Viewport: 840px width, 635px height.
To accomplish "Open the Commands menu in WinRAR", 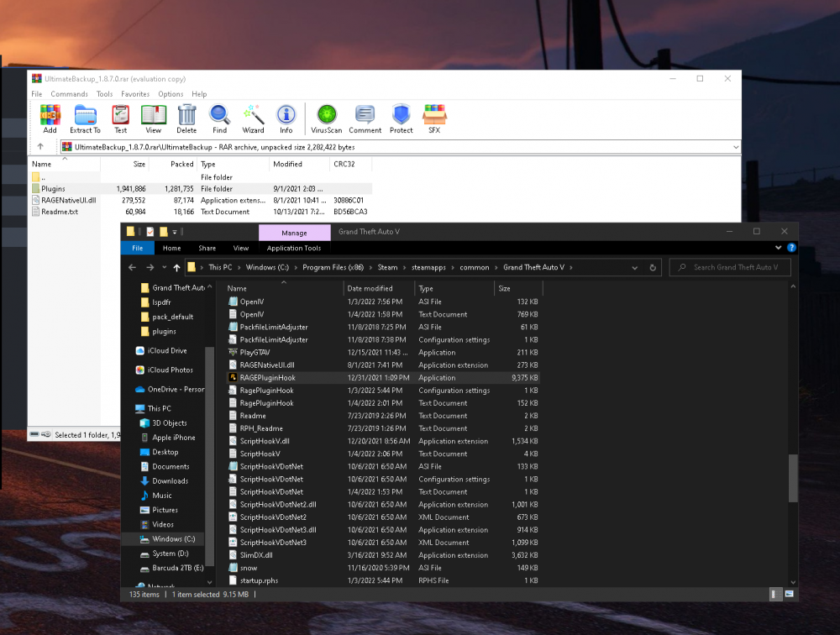I will 69,93.
